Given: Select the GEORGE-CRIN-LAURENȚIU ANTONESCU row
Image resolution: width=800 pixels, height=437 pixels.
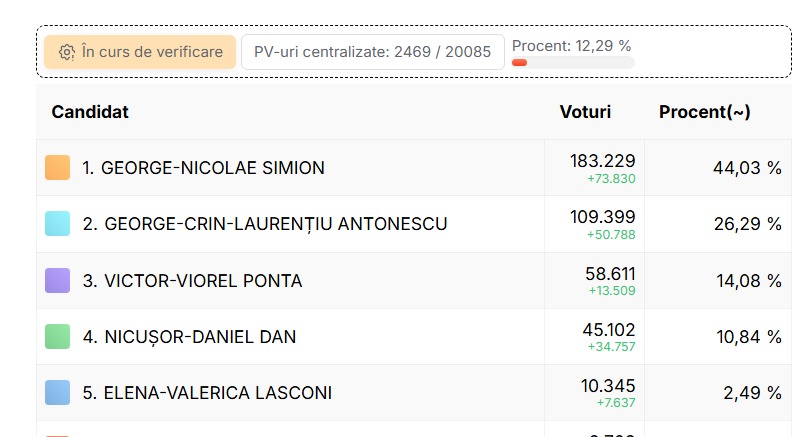Looking at the screenshot, I should tap(414, 224).
